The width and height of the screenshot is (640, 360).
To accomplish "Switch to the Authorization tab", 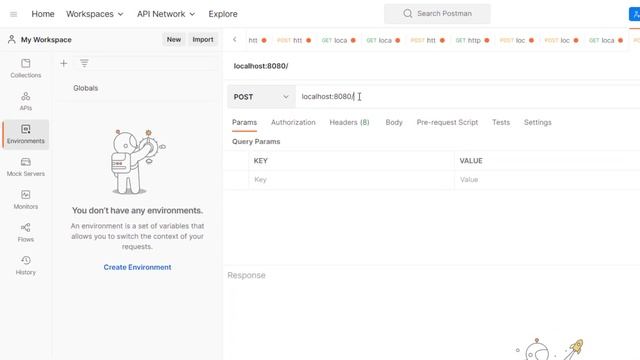I will coord(293,122).
